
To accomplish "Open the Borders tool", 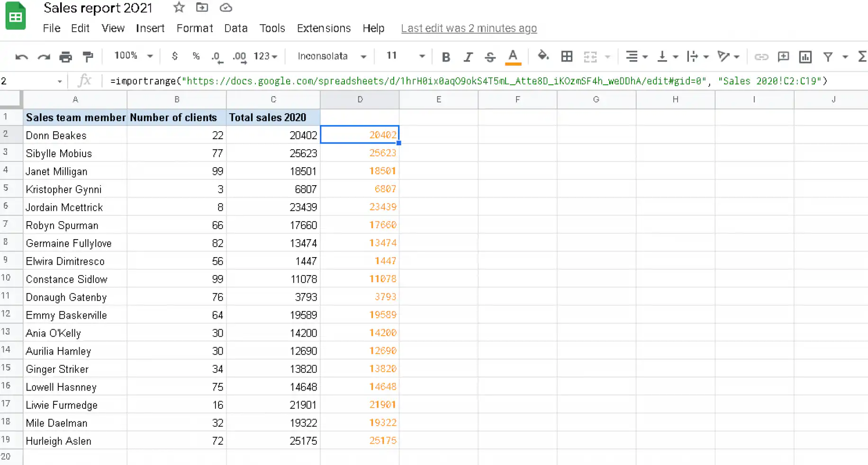I will pyautogui.click(x=567, y=56).
